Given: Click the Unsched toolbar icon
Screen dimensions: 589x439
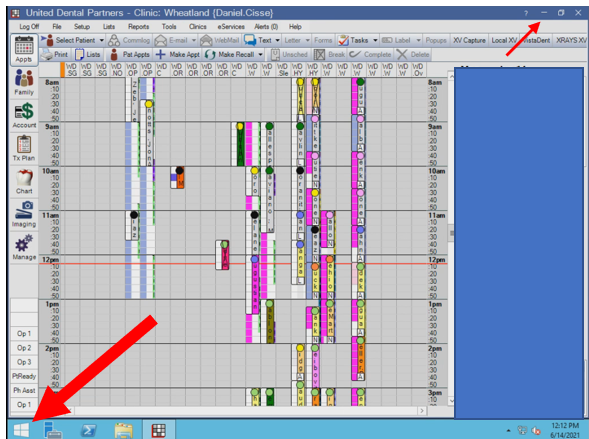Looking at the screenshot, I should click(x=275, y=54).
